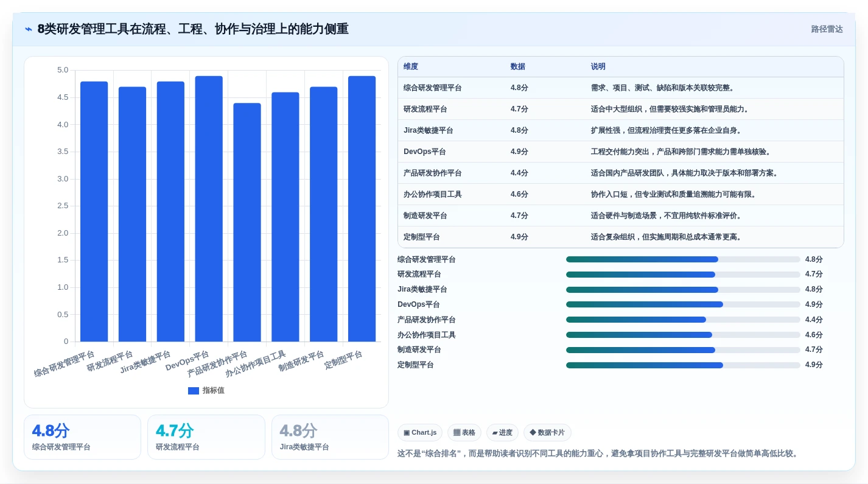Click the 产品研发协作平台 bar in chart
This screenshot has width=868, height=484.
click(247, 222)
